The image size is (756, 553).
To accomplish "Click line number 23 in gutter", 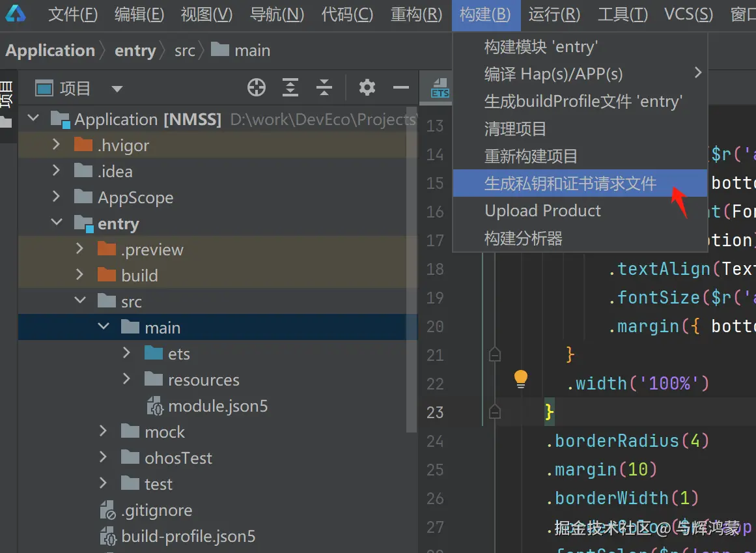I will pos(435,412).
